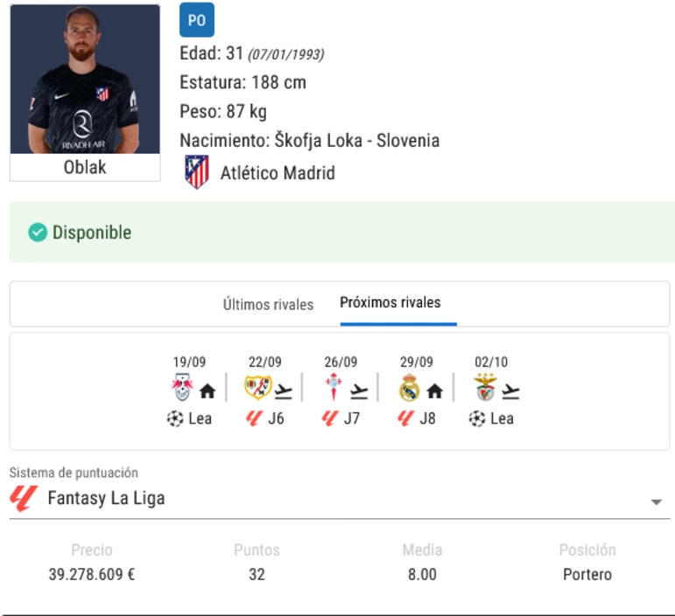Click Oblak's player photo

(85, 79)
